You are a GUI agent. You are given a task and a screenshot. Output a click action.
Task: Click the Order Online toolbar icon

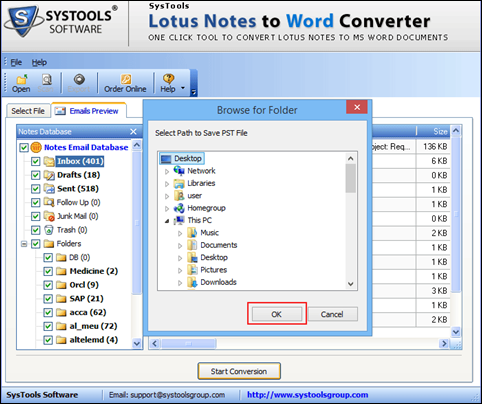click(x=125, y=83)
